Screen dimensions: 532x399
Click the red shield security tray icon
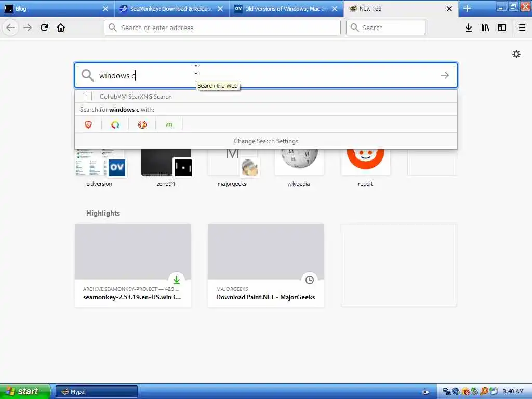pyautogui.click(x=466, y=392)
